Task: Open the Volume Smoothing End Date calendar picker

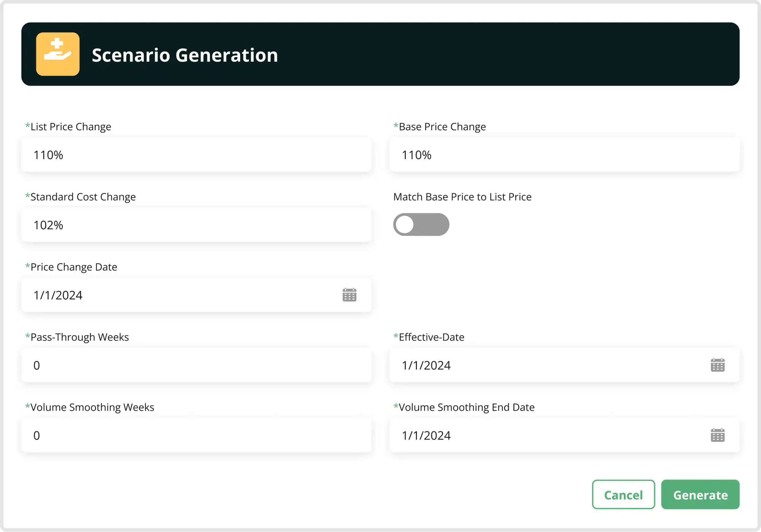Action: tap(717, 435)
